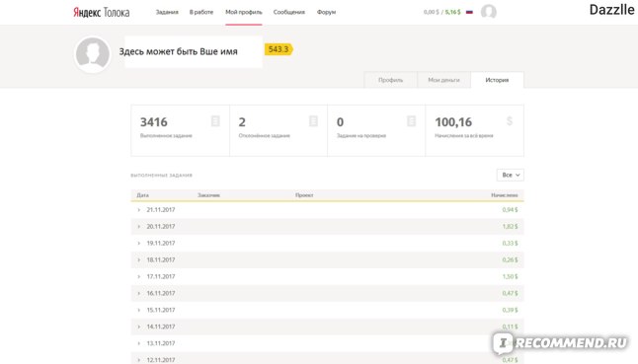The image size is (638, 364).
Task: Open the В работе menu item
Action: click(x=201, y=12)
